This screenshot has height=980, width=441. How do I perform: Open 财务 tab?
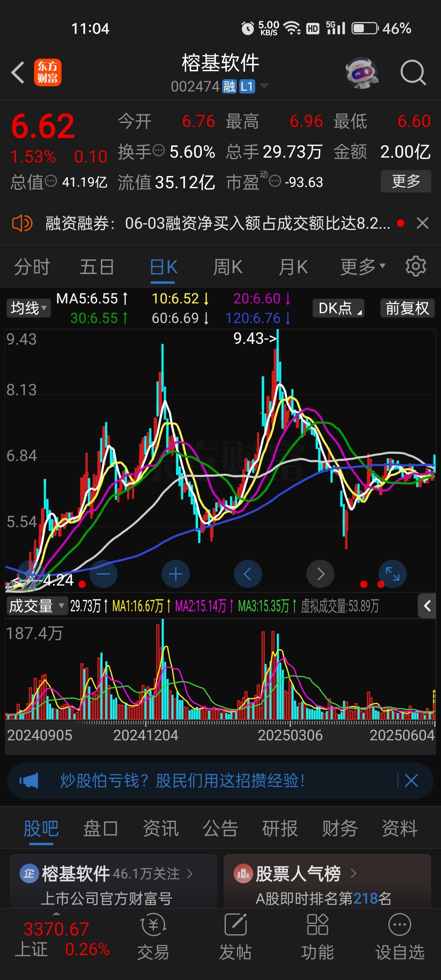tap(340, 829)
